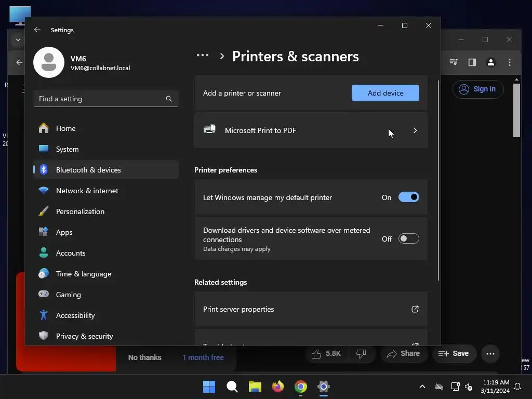Click the browser profile icon
This screenshot has width=532, height=399.
pos(490,62)
